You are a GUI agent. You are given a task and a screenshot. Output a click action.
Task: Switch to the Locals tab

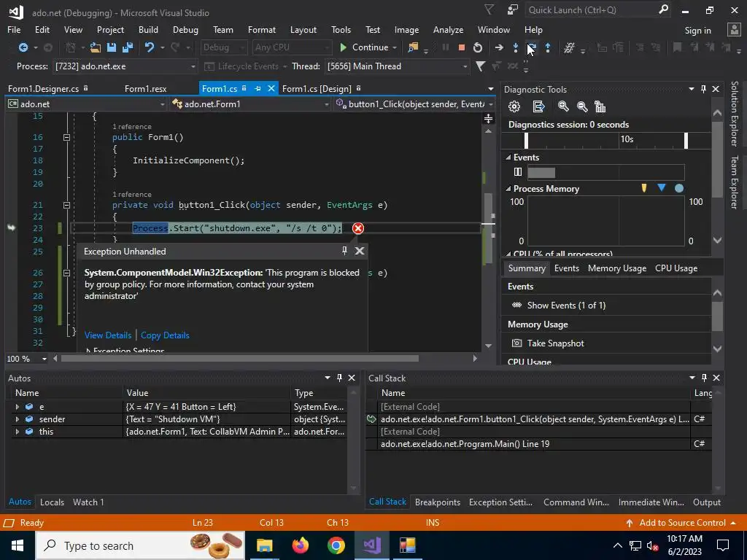click(52, 502)
